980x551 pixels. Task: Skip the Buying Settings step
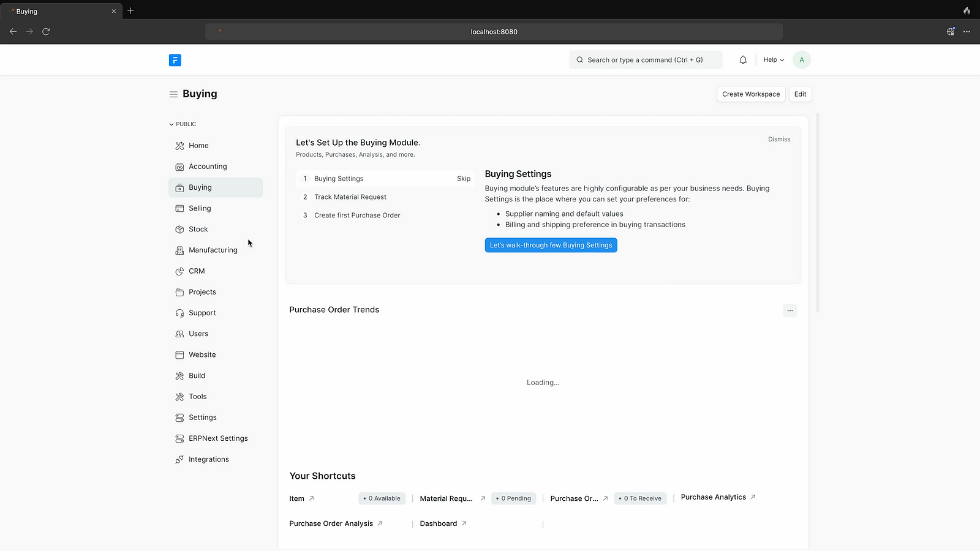pyautogui.click(x=463, y=179)
